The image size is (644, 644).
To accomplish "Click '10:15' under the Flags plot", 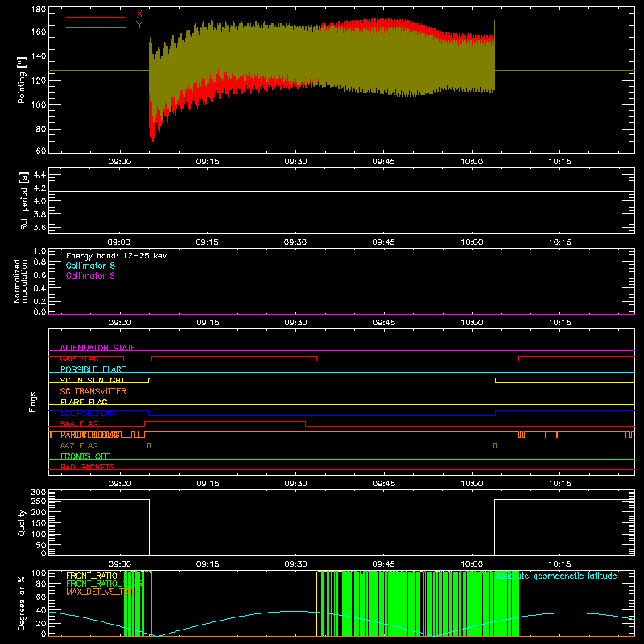I will [x=560, y=484].
